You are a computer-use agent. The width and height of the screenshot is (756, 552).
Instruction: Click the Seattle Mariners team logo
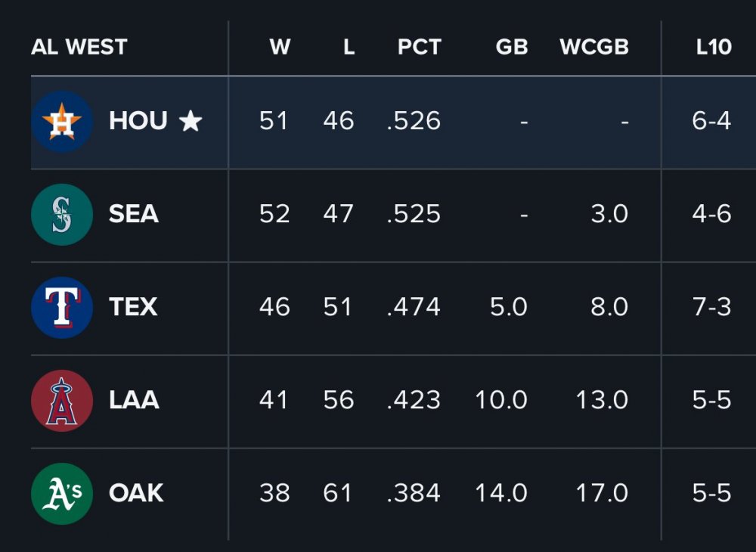(x=62, y=215)
